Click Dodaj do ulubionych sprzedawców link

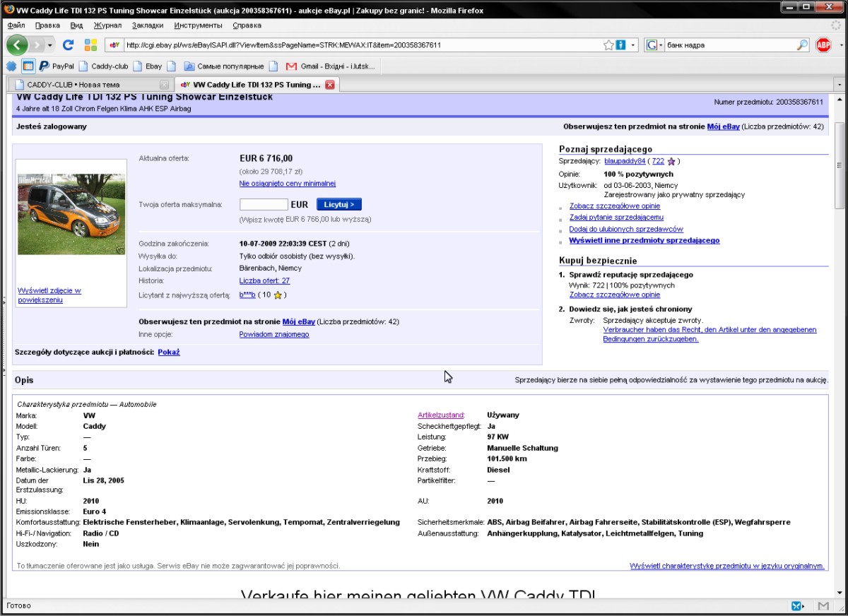coord(626,229)
